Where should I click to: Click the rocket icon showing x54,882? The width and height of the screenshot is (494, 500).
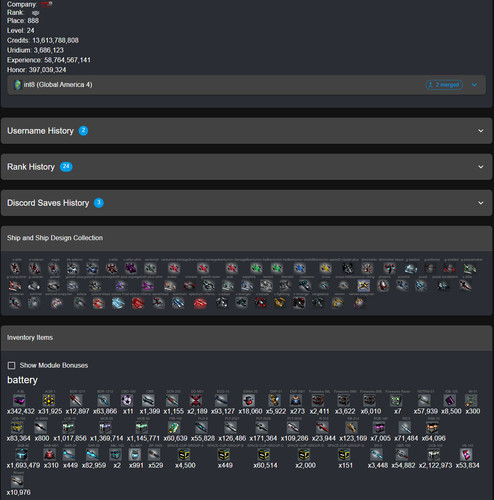coord(402,454)
